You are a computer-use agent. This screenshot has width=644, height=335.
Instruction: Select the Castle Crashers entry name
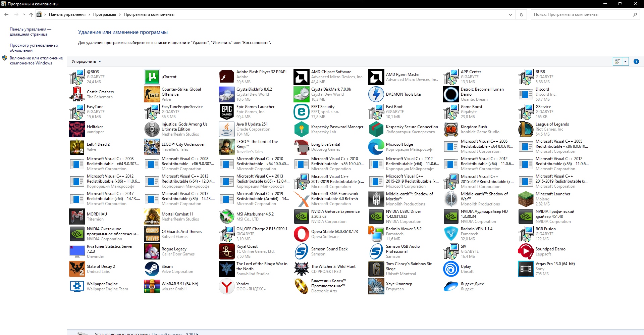click(x=100, y=92)
